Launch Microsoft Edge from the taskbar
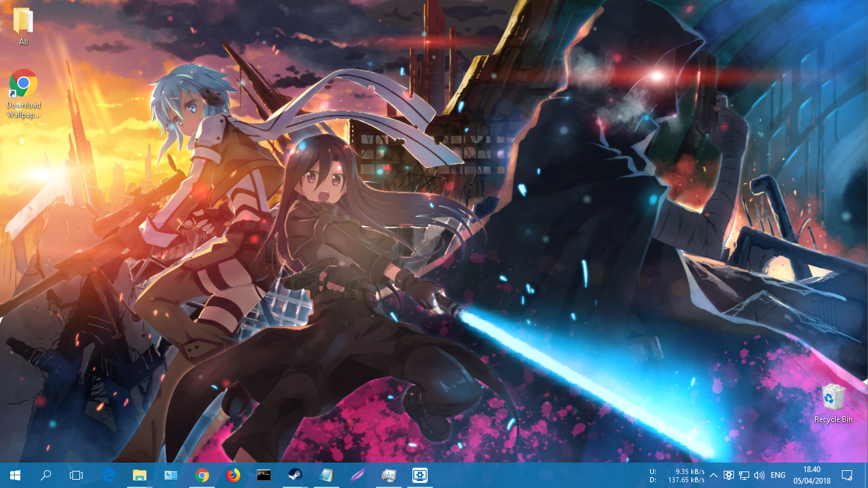 [109, 475]
